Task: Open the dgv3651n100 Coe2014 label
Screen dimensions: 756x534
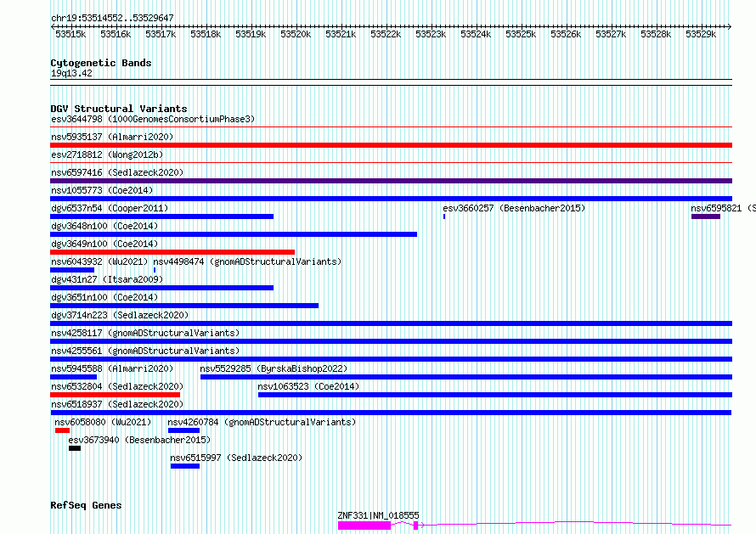Action: click(x=104, y=297)
